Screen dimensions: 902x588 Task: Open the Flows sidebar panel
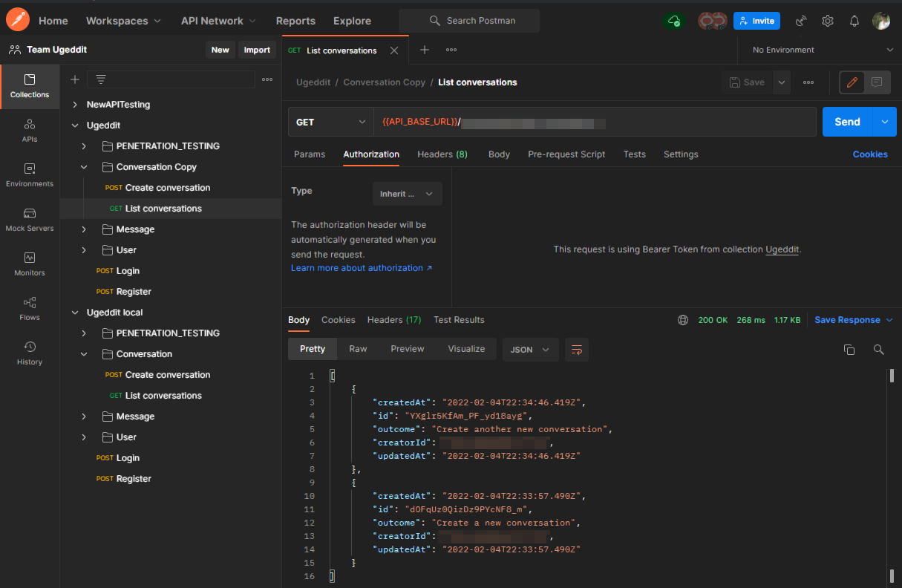(x=30, y=310)
